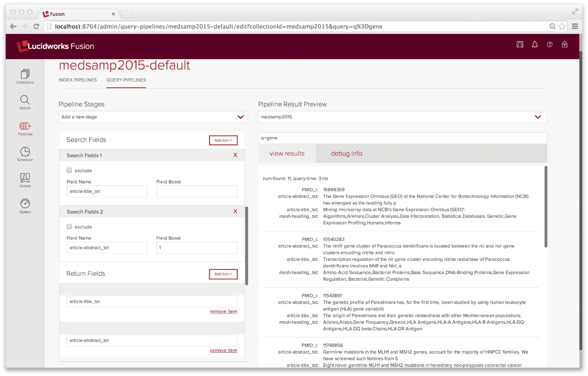Screen dimensions: 588x376
Task: Open a new browser tab
Action: [127, 14]
